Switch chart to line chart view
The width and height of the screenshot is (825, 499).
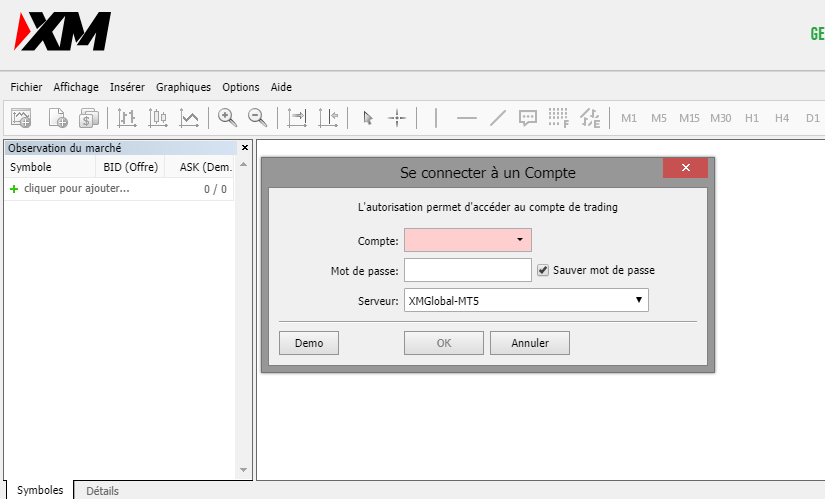pos(189,118)
